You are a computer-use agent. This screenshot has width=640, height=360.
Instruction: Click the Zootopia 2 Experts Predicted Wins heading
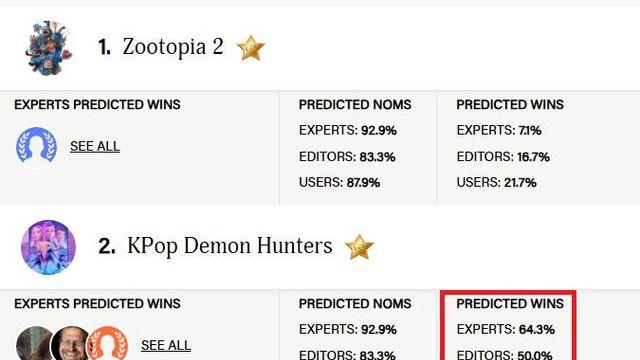click(97, 104)
